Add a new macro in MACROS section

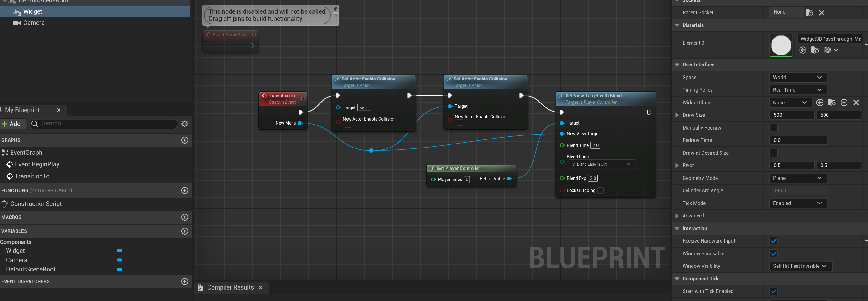(185, 217)
